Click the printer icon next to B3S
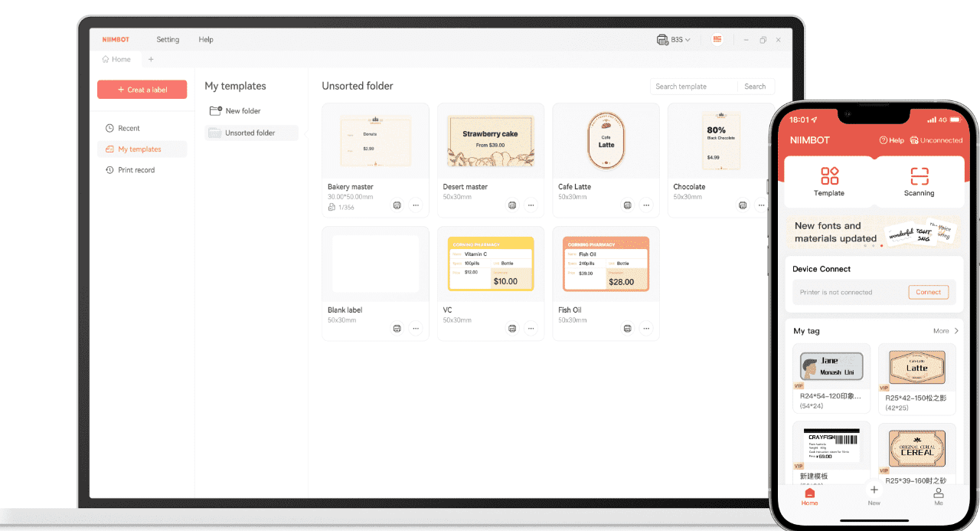 (x=662, y=40)
